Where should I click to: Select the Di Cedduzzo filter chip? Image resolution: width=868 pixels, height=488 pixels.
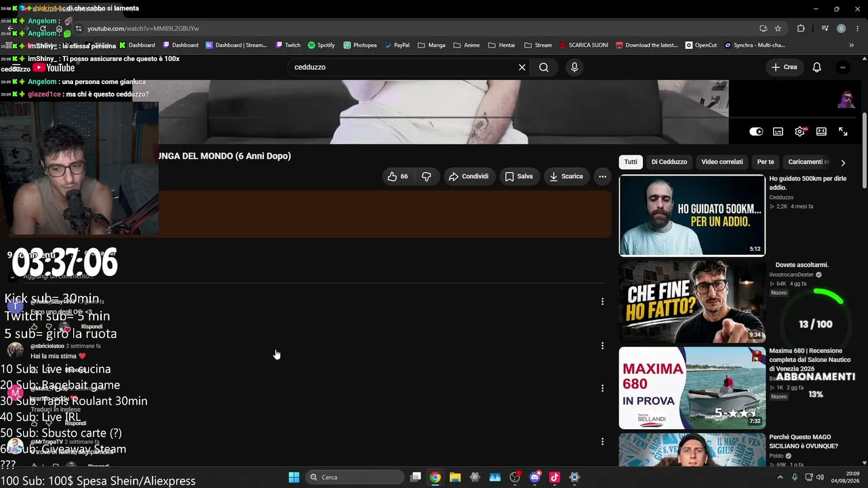669,162
